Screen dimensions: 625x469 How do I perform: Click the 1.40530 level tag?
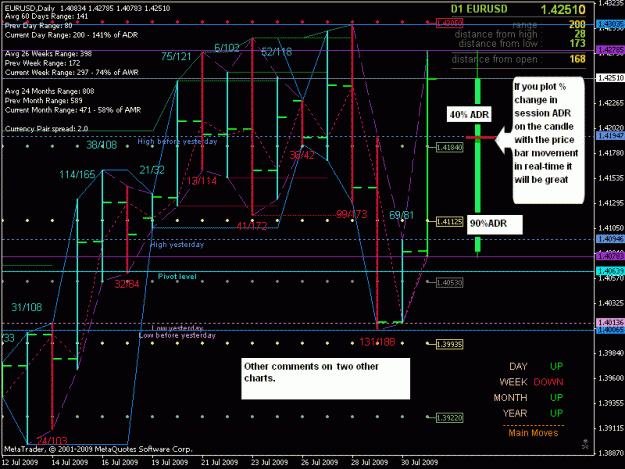449,283
